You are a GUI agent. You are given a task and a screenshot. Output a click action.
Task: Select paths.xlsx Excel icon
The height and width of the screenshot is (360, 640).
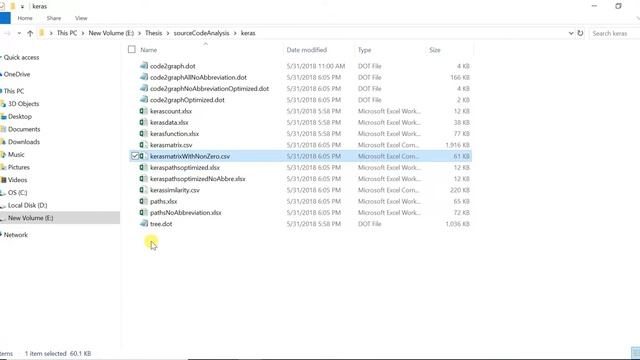pyautogui.click(x=144, y=201)
